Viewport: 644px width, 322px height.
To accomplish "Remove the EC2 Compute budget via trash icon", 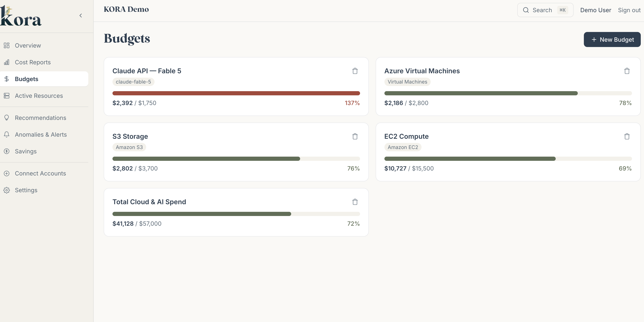I will click(627, 136).
